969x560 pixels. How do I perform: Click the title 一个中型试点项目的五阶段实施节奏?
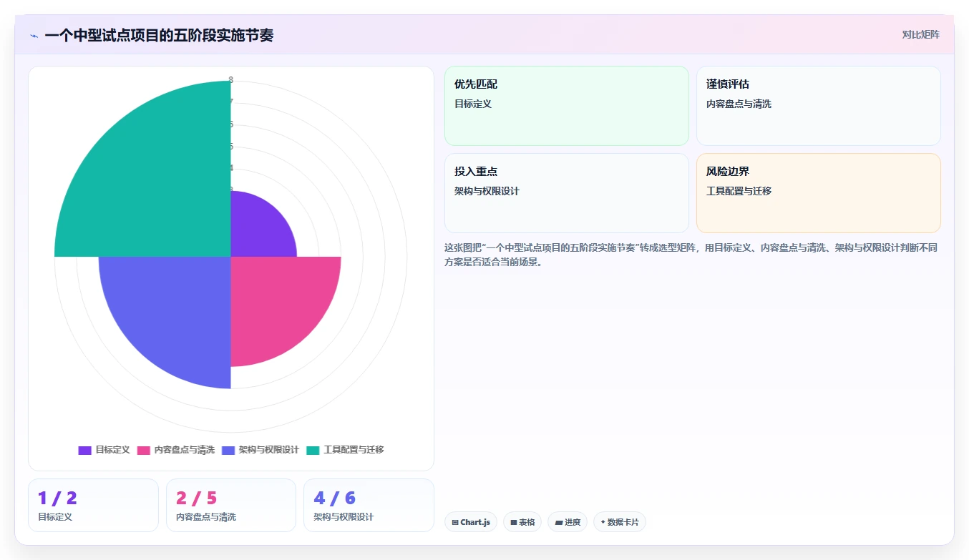159,35
